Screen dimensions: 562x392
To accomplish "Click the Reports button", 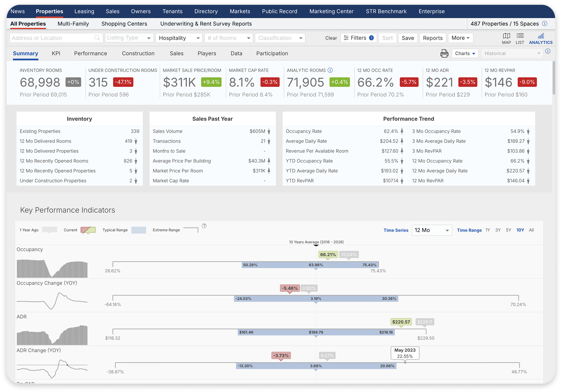I will [x=432, y=38].
